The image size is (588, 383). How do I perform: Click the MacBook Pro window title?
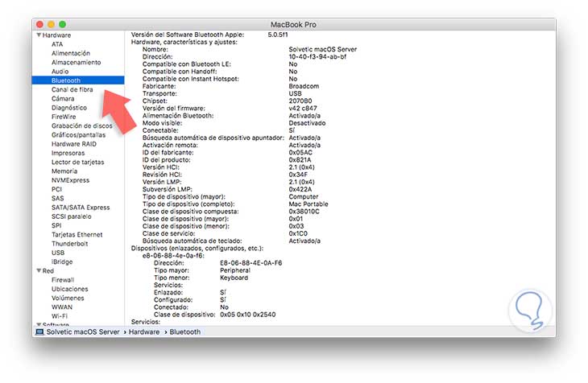coord(293,24)
